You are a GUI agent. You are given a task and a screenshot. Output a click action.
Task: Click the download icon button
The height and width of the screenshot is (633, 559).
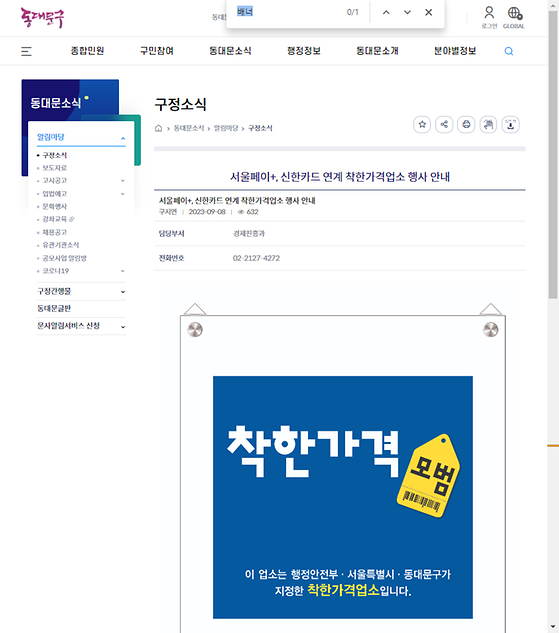[511, 124]
